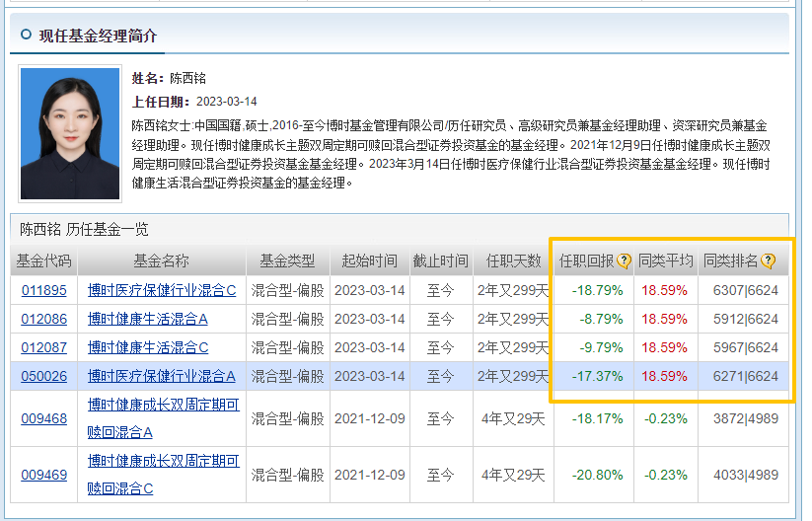This screenshot has width=812, height=521.
Task: Open the 博时医疗保健行业混合C fund link
Action: [x=162, y=290]
